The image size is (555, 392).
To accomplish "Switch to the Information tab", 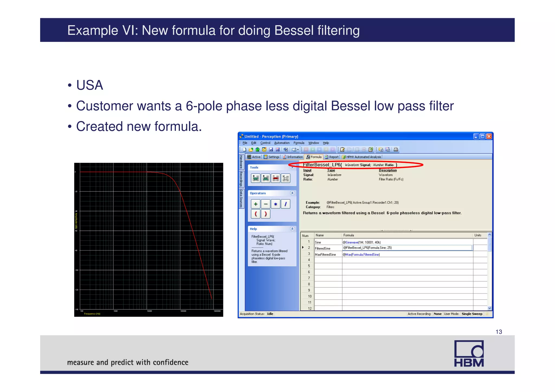I will 293,157.
